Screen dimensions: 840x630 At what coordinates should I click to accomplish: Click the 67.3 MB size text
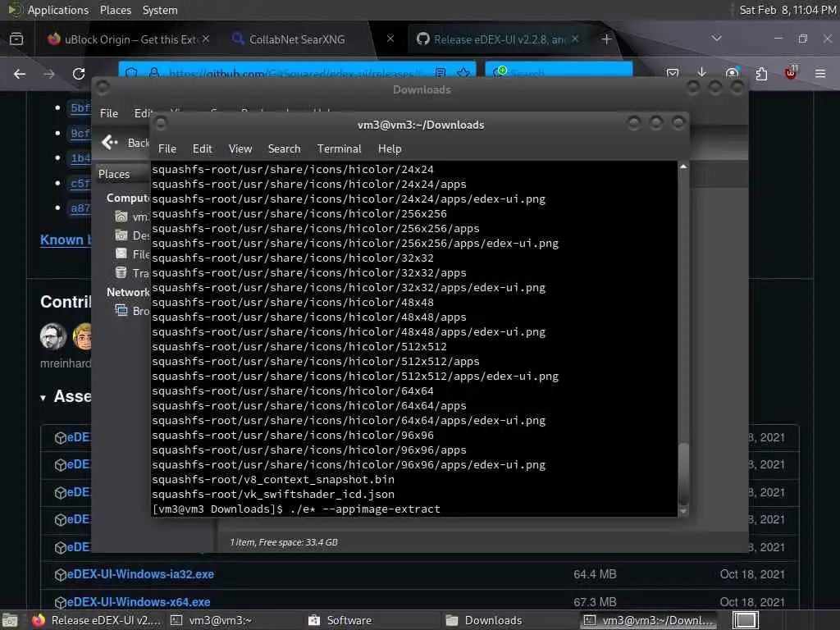[x=595, y=602]
